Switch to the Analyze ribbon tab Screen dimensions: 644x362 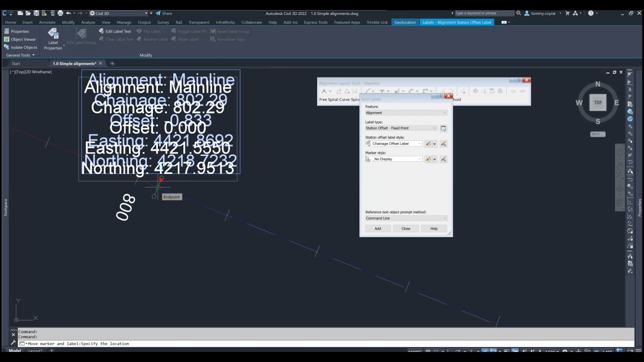[88, 22]
